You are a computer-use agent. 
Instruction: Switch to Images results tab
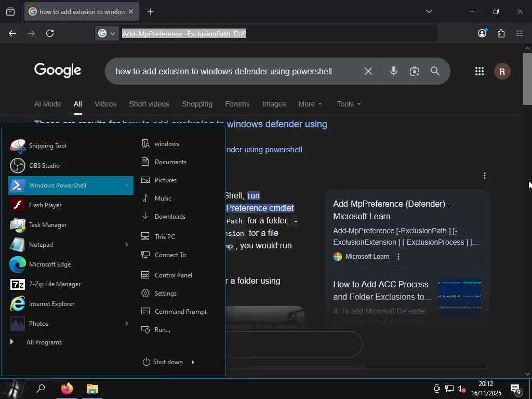(274, 104)
